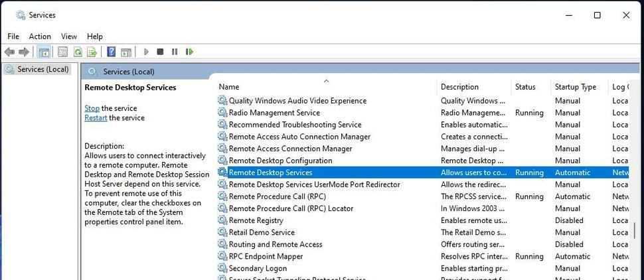Open Properties toolbar icon
644x280 pixels.
click(x=62, y=52)
